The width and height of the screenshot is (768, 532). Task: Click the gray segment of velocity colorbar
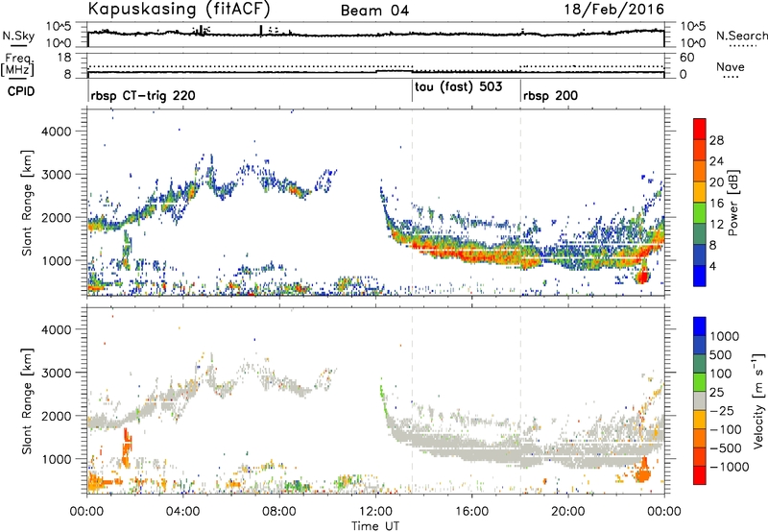click(x=700, y=401)
